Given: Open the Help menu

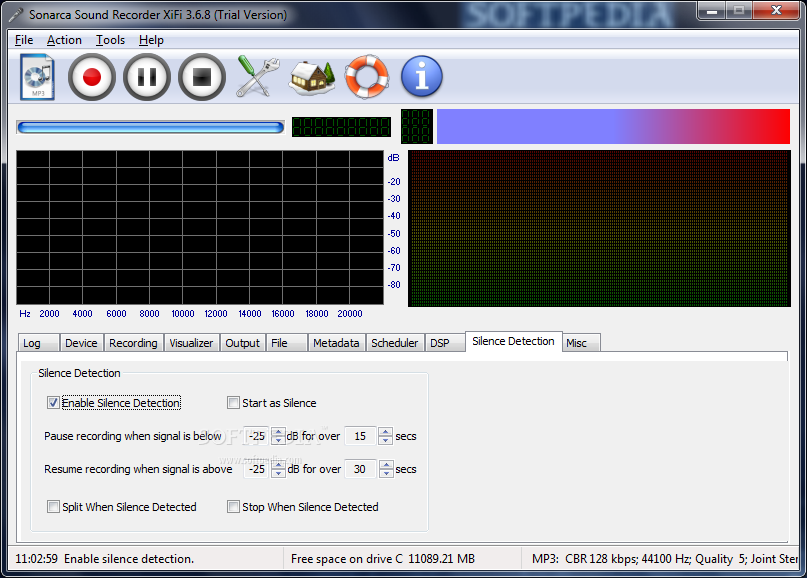Looking at the screenshot, I should pyautogui.click(x=151, y=40).
